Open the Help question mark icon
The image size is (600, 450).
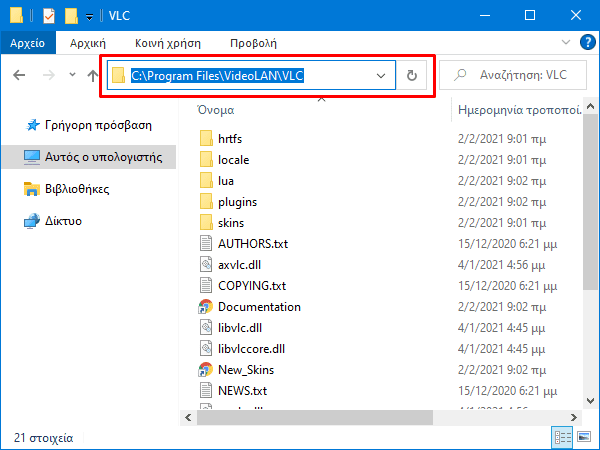tap(587, 42)
